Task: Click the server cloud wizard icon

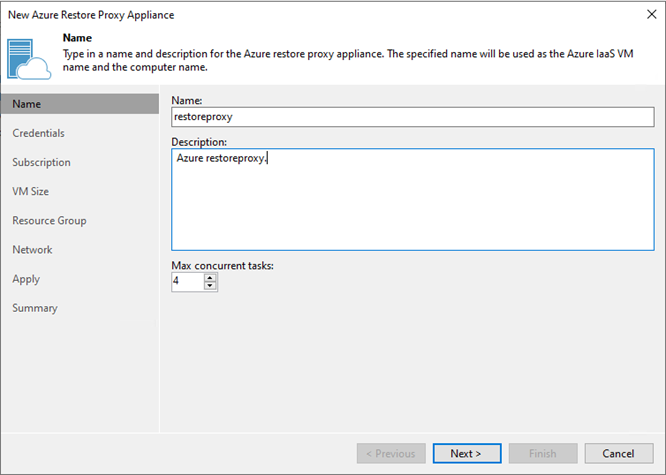Action: 29,59
